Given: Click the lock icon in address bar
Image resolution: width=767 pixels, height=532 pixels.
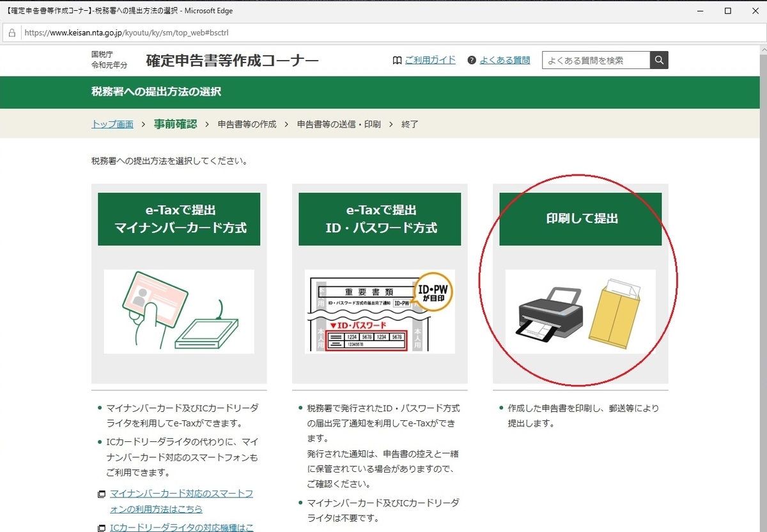Looking at the screenshot, I should tap(11, 33).
